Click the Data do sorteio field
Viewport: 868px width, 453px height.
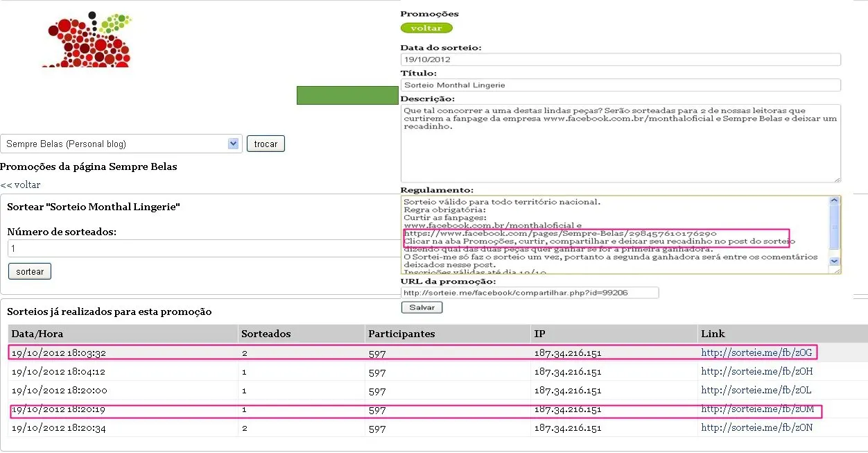coord(620,60)
